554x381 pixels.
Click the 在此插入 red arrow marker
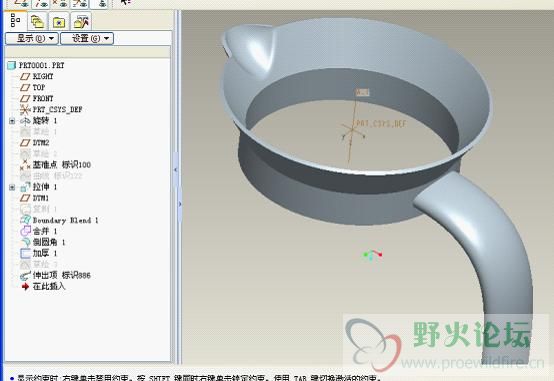click(25, 286)
